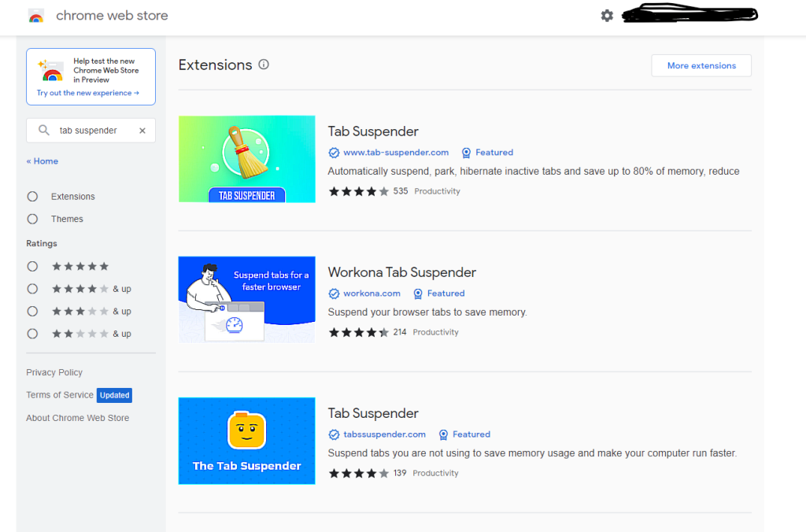806x532 pixels.
Task: Click star rating of 139-review Tab Suspender
Action: [x=359, y=473]
